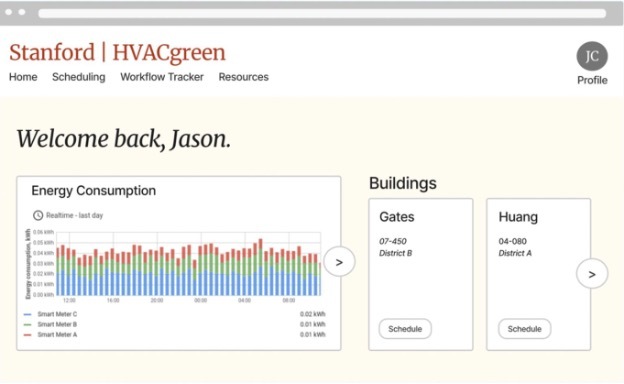Go to the Home page

tap(23, 77)
